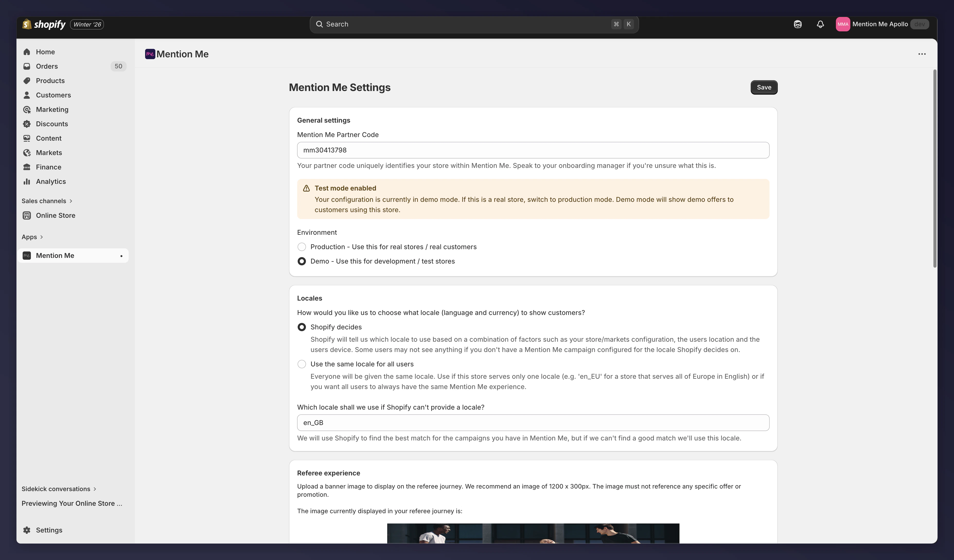Click the Mention Me sidebar app icon
The width and height of the screenshot is (954, 560).
click(x=27, y=255)
